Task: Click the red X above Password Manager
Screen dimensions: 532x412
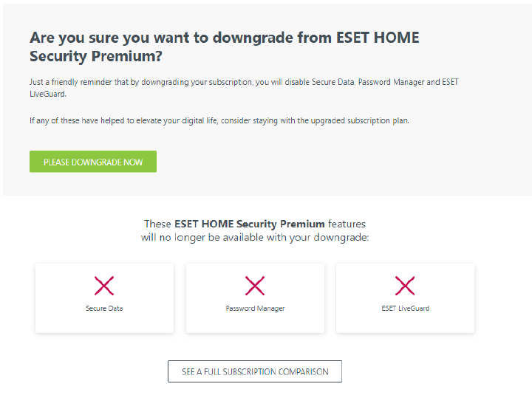Action: (x=255, y=286)
